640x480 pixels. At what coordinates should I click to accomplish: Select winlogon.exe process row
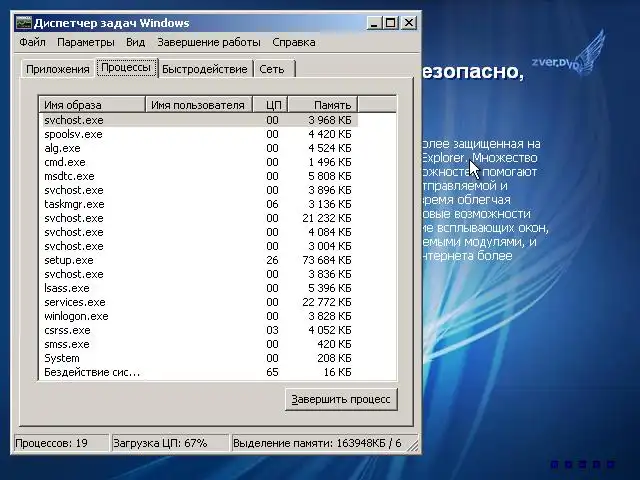(x=200, y=316)
